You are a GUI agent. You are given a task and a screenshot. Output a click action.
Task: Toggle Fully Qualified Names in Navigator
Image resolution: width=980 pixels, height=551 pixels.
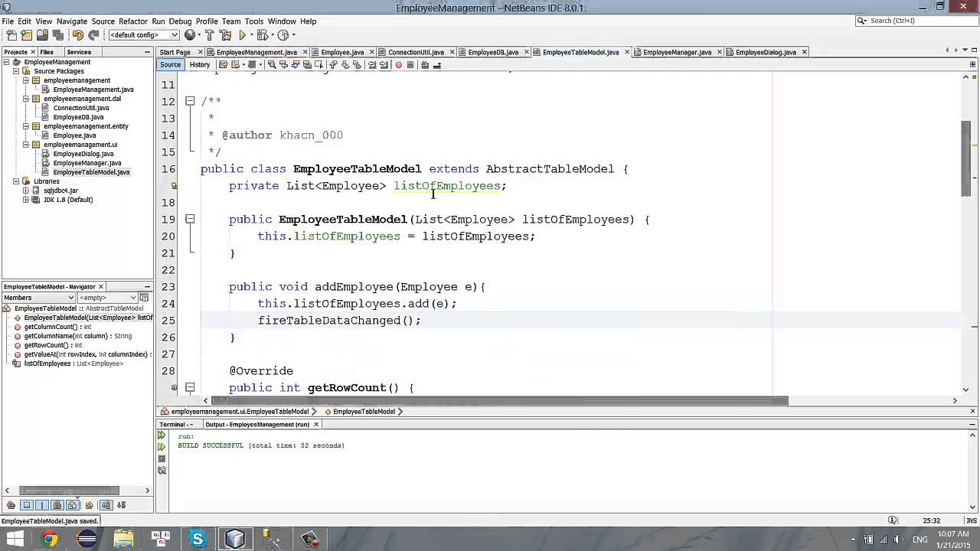click(x=90, y=505)
